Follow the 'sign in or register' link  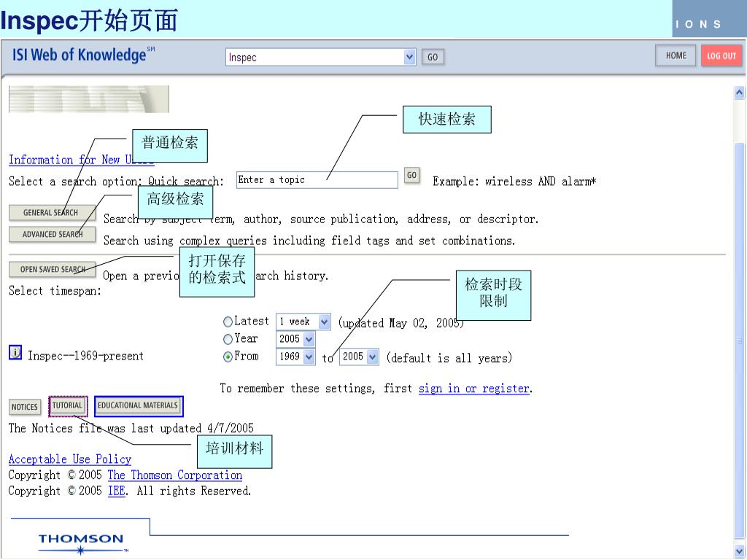pyautogui.click(x=474, y=389)
